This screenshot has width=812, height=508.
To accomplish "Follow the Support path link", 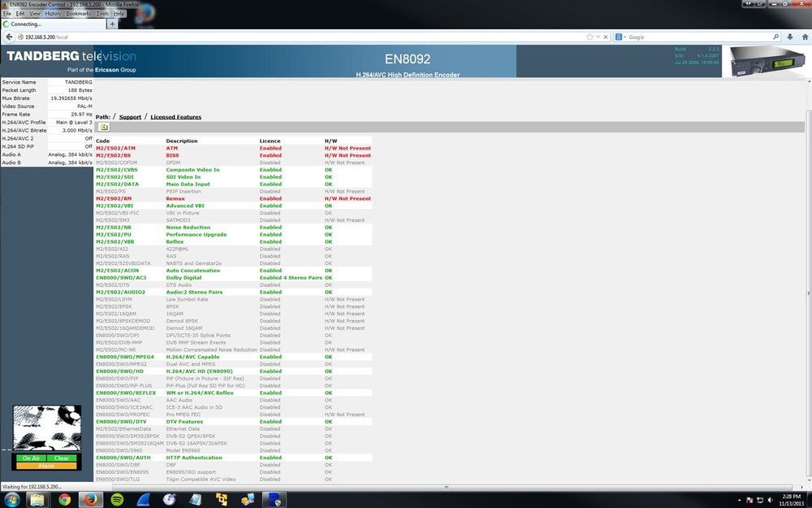I will pos(130,117).
